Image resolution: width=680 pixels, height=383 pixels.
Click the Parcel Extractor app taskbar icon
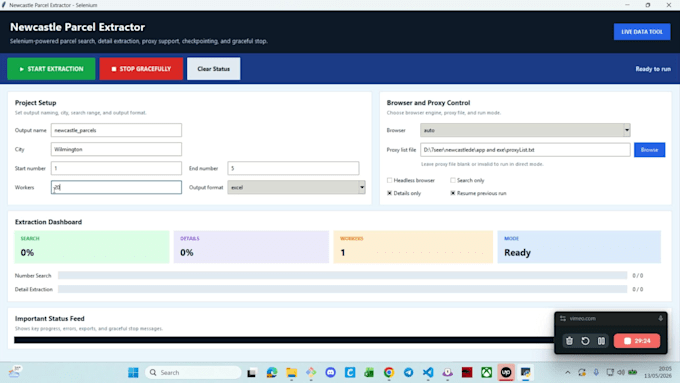coord(526,373)
